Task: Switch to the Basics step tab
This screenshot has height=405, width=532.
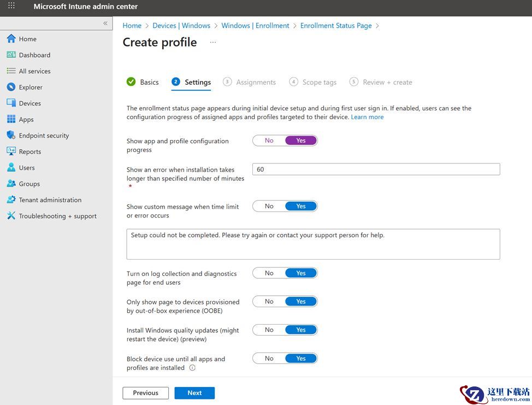Action: pyautogui.click(x=149, y=82)
